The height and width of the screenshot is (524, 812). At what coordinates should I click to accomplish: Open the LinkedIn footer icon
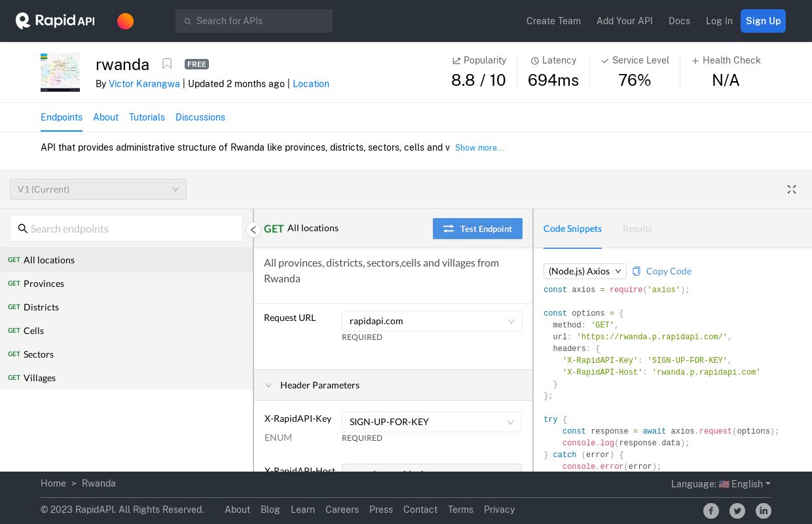764,511
